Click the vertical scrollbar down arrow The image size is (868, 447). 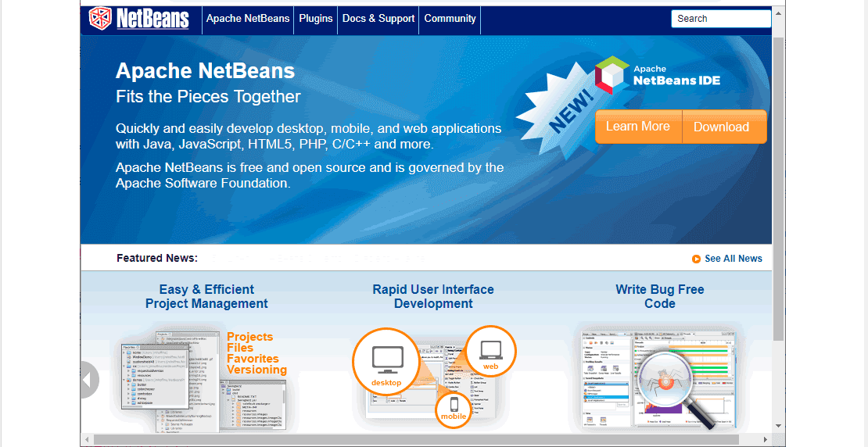778,425
